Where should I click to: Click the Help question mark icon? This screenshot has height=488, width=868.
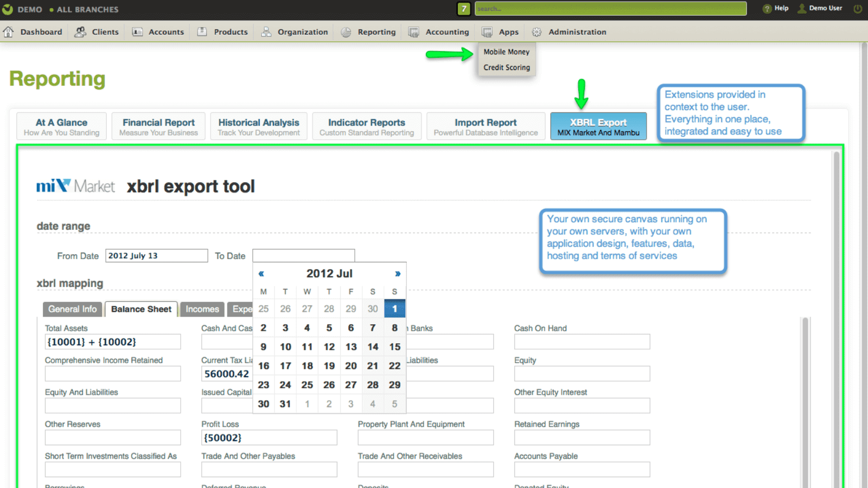pyautogui.click(x=767, y=8)
